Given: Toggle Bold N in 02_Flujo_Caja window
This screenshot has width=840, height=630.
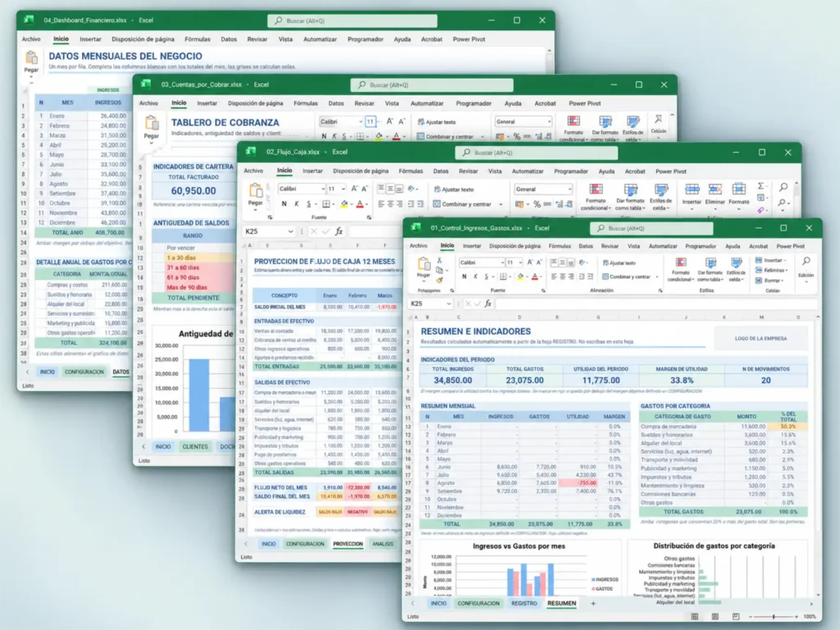Looking at the screenshot, I should [x=284, y=203].
